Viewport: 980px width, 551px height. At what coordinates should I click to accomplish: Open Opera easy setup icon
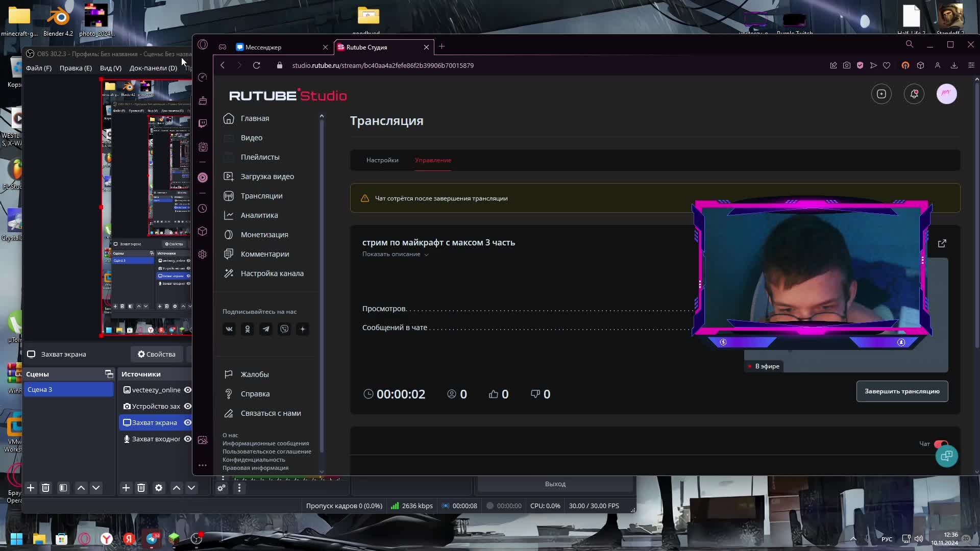(971, 65)
